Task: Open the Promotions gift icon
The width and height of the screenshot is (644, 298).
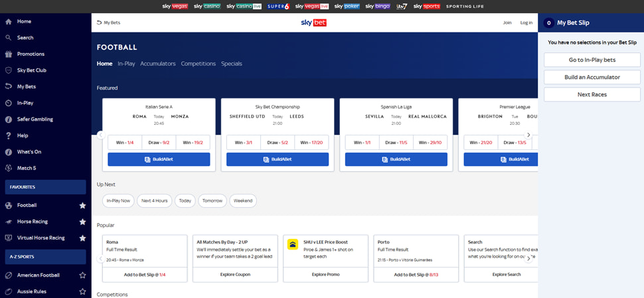Action: coord(8,54)
